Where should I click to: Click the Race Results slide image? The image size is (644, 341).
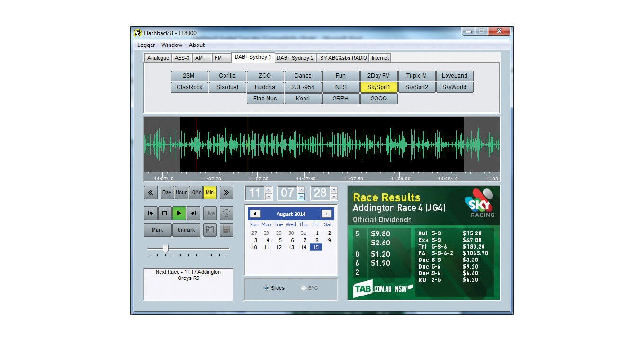click(x=423, y=242)
